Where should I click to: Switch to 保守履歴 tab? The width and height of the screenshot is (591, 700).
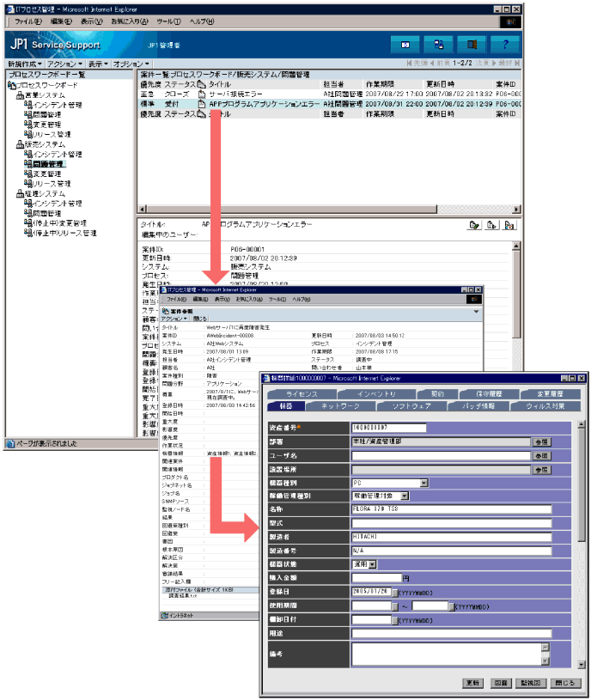[490, 393]
